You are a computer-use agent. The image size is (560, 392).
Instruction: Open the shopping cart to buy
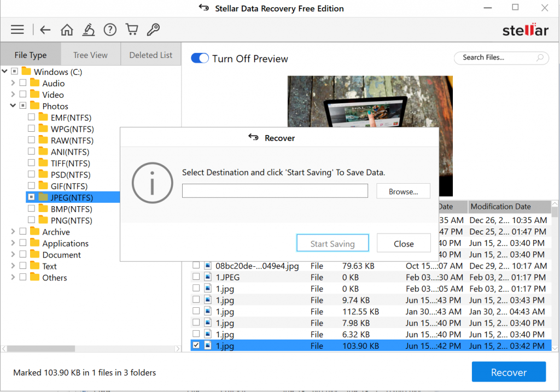[x=132, y=30]
